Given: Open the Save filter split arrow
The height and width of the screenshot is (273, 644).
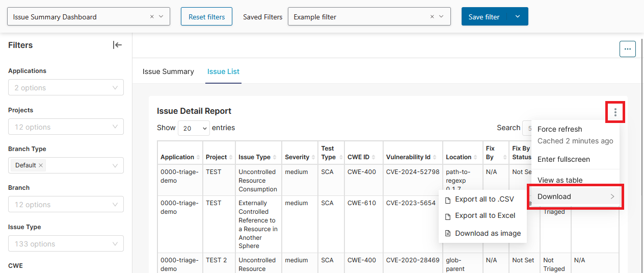Looking at the screenshot, I should click(x=518, y=17).
